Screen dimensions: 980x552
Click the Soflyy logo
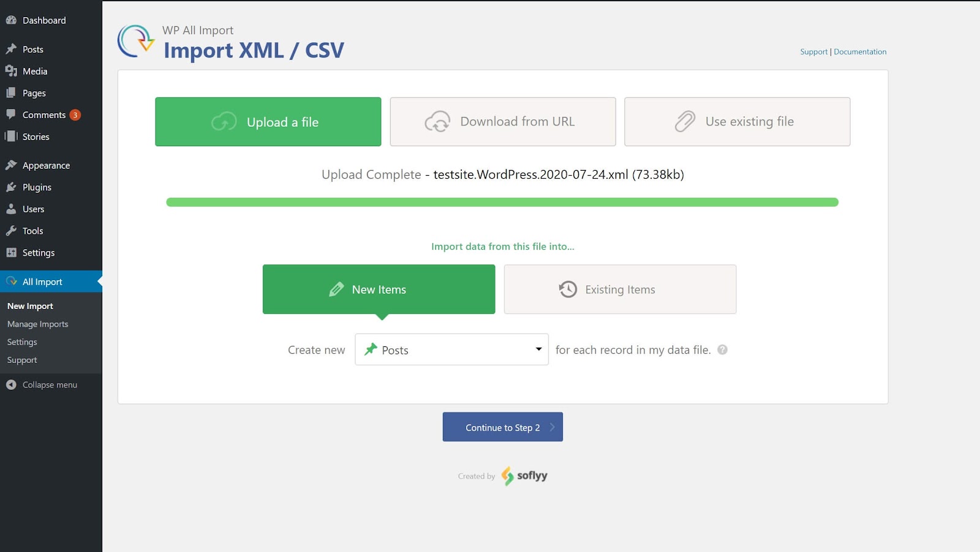click(x=524, y=476)
